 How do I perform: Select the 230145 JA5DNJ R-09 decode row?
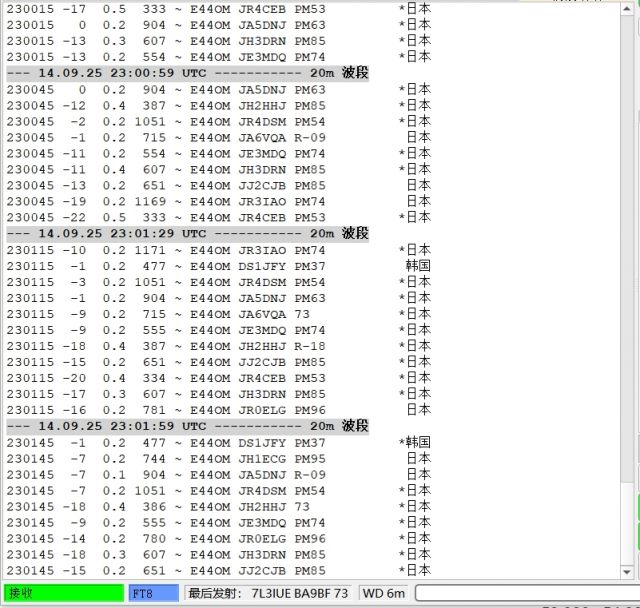click(218, 475)
